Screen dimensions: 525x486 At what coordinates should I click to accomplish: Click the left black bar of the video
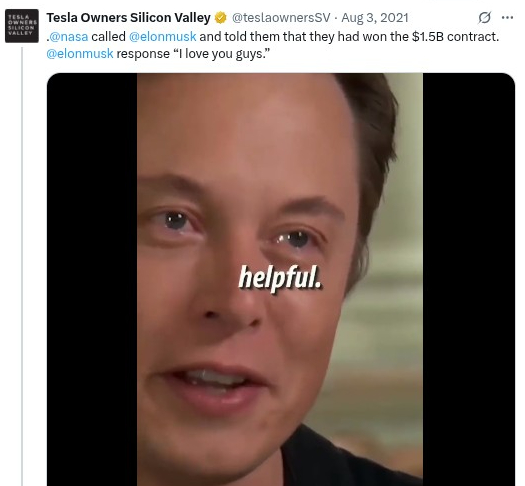(x=92, y=279)
